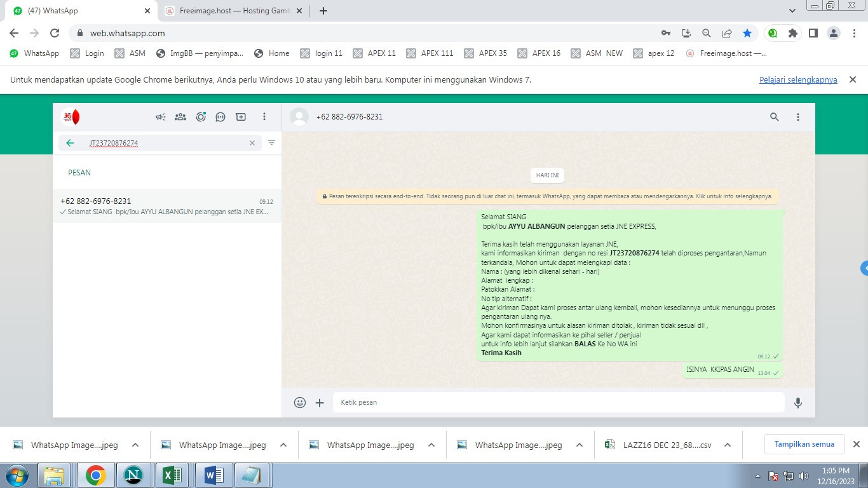Click the PESAN section label
The width and height of the screenshot is (868, 488).
[79, 173]
